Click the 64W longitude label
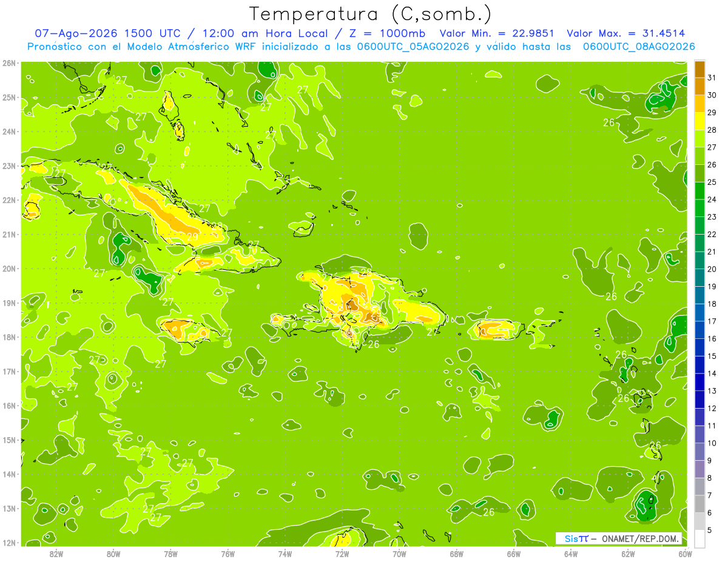The width and height of the screenshot is (728, 562). pos(571,554)
